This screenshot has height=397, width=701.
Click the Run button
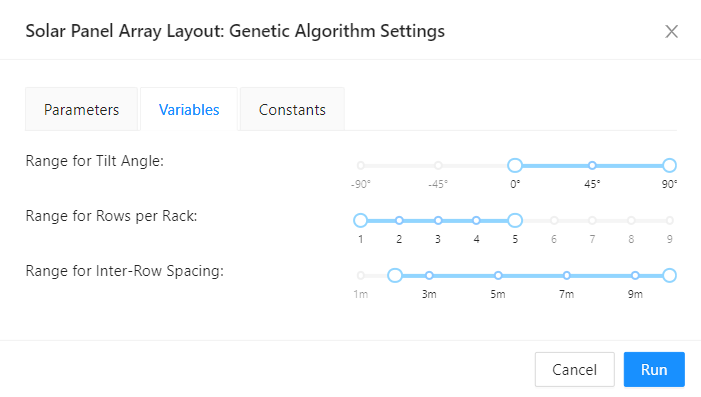click(654, 369)
